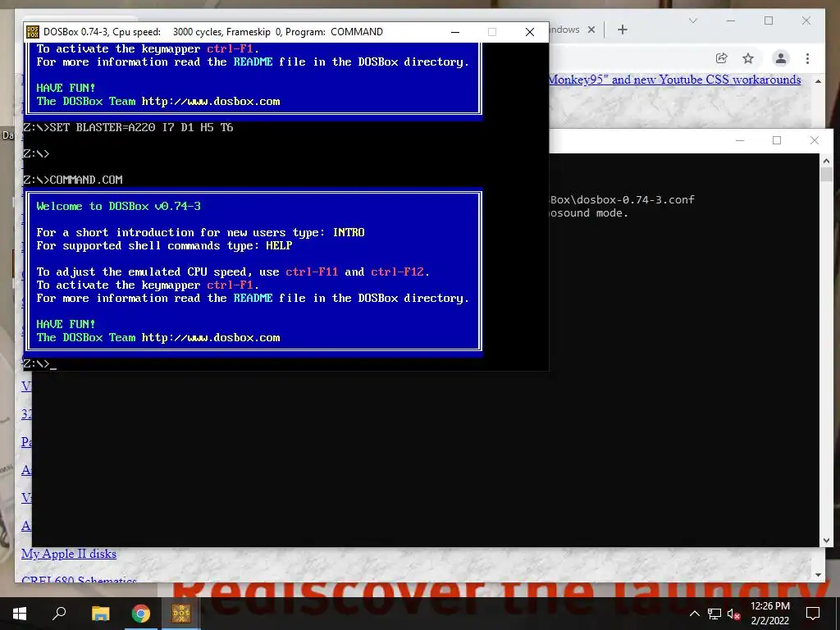Maximize the DOSBox status window
Screen dimensions: 840x630
tap(777, 140)
